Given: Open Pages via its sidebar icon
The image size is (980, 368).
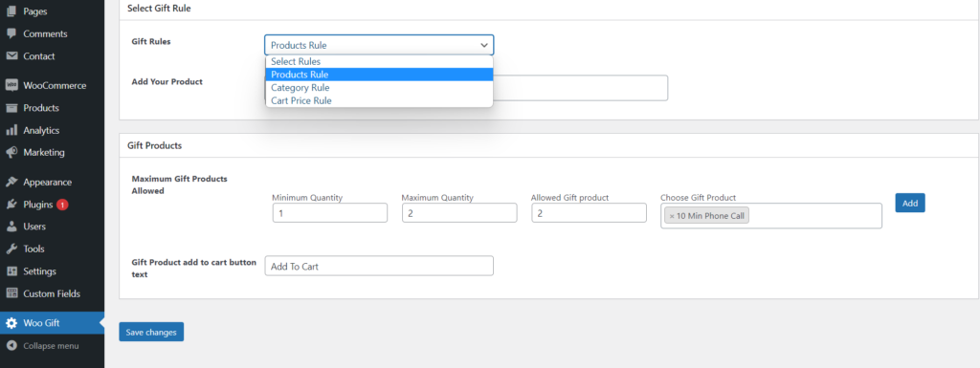Looking at the screenshot, I should coord(11,11).
